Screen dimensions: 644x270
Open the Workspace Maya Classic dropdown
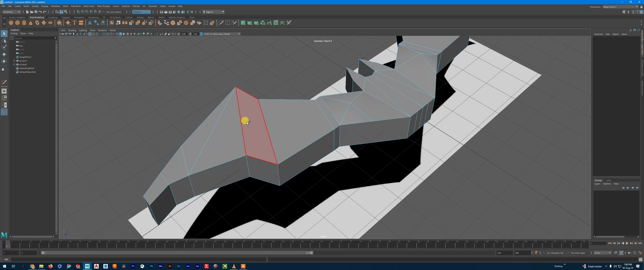(x=620, y=7)
